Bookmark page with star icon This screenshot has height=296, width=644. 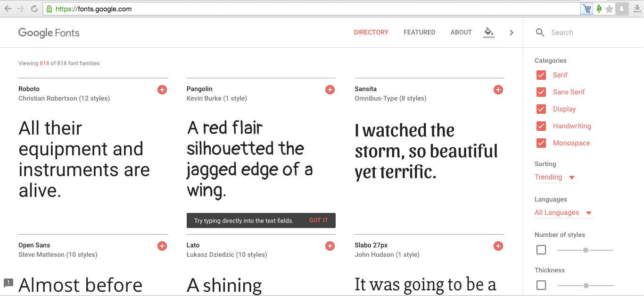610,9
